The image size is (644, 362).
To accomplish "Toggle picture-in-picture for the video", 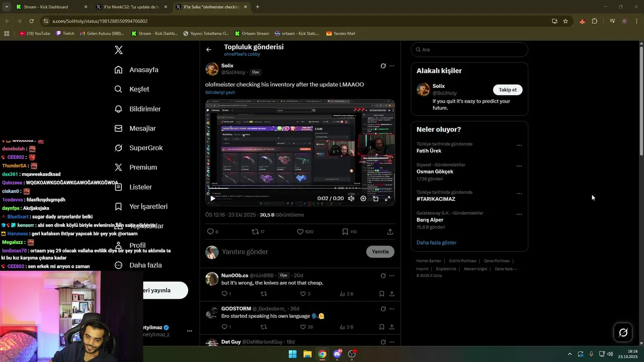I will [x=375, y=199].
